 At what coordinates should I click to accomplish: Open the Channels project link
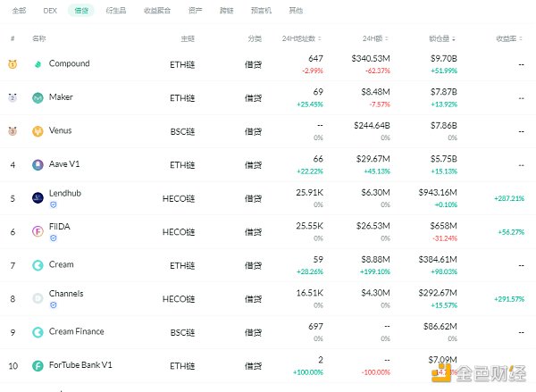[66, 294]
